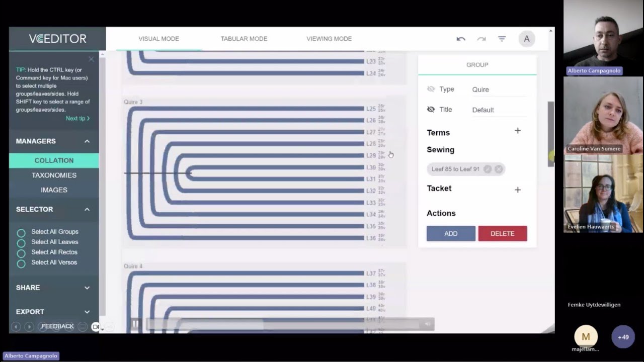
Task: Click the DELETE button
Action: point(503,233)
